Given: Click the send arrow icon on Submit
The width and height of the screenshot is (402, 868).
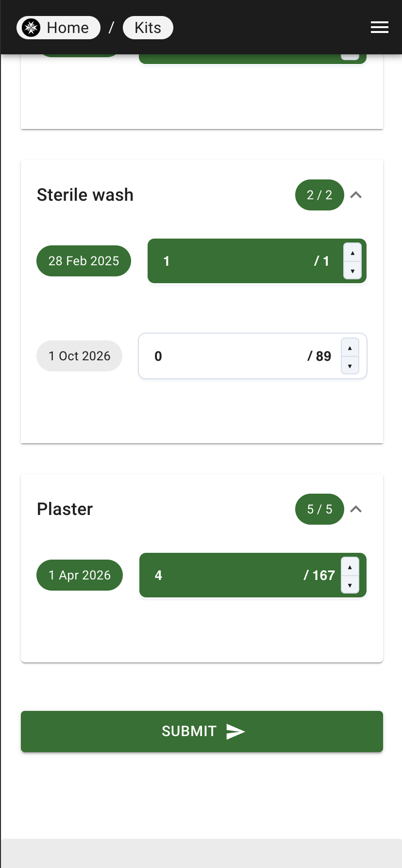Looking at the screenshot, I should click(235, 731).
